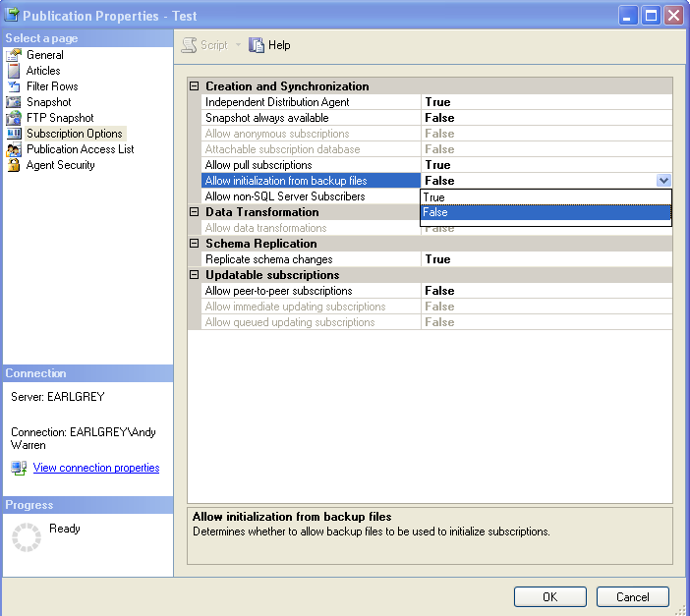The image size is (690, 616).
Task: Click the True value of Allow pull subscriptions
Action: [x=437, y=165]
